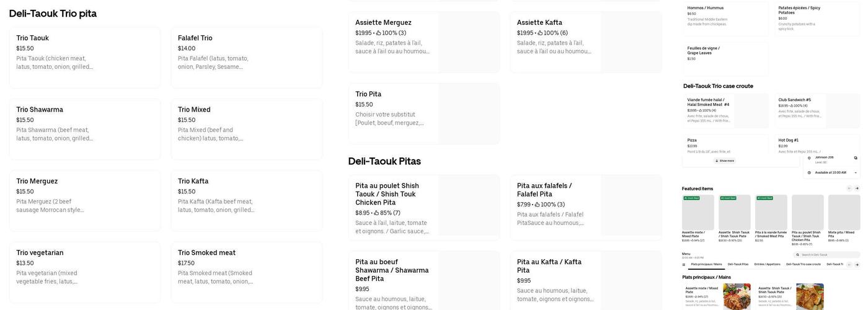Screen dimensions: 868x310
Task: Click the search magnifier icon in Deli-Taouk search
Action: coord(798,255)
